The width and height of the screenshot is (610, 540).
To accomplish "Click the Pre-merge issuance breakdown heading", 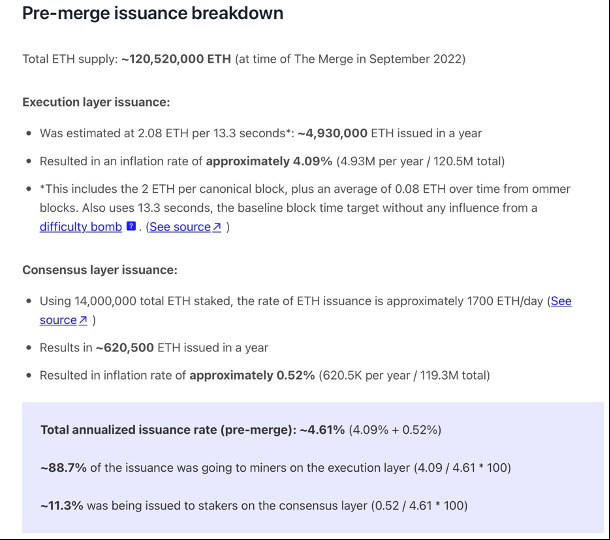I will 152,13.
